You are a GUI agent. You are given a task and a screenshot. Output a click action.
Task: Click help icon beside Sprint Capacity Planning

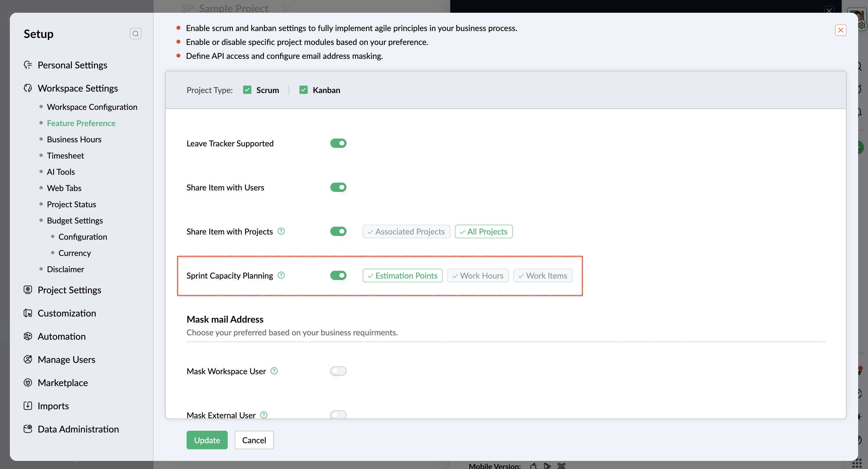281,275
